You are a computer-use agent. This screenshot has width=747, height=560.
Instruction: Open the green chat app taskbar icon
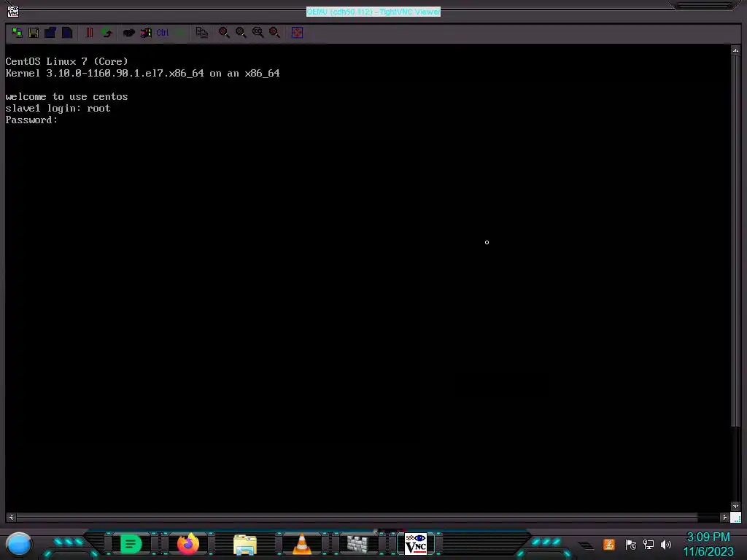pos(131,544)
